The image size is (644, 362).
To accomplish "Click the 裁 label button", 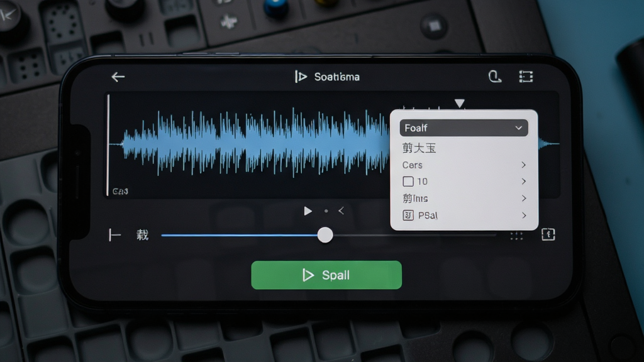I will coord(143,235).
